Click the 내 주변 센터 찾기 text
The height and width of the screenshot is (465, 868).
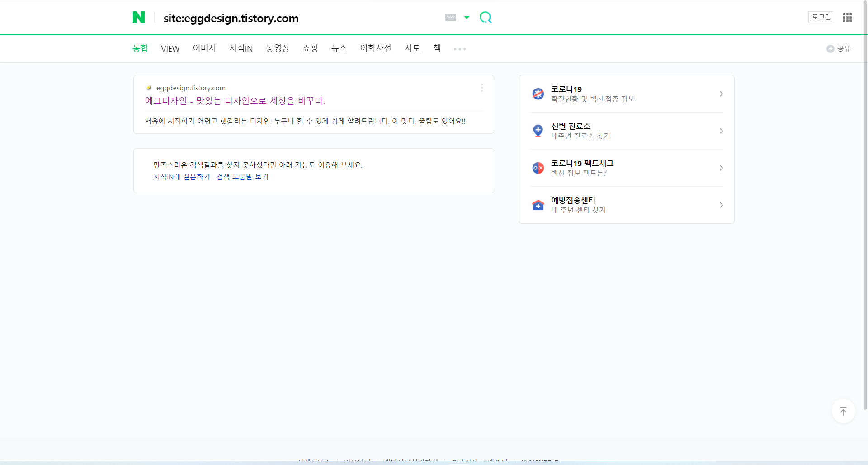tap(578, 210)
